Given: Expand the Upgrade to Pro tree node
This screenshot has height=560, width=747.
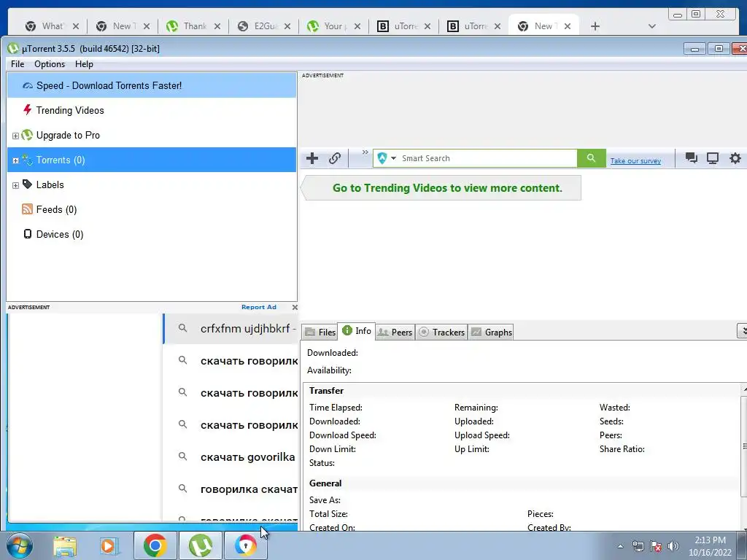Looking at the screenshot, I should (15, 136).
